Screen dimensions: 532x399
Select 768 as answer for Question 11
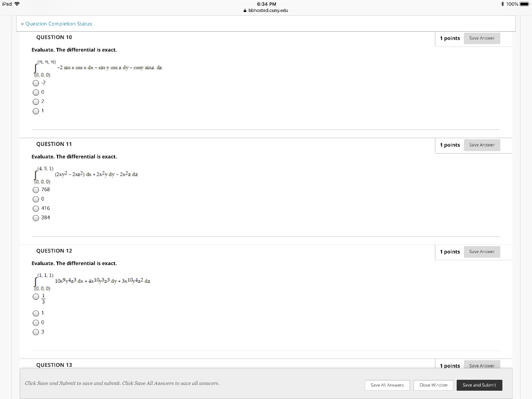coord(36,189)
